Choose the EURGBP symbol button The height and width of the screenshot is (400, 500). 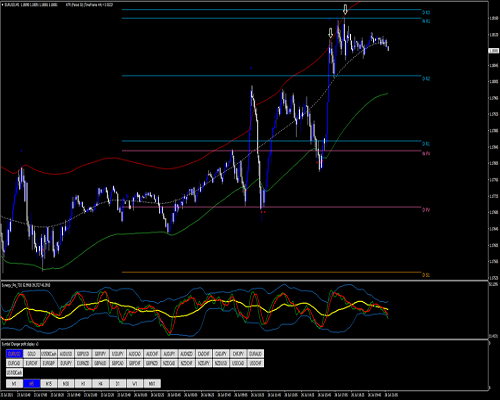[x=49, y=363]
